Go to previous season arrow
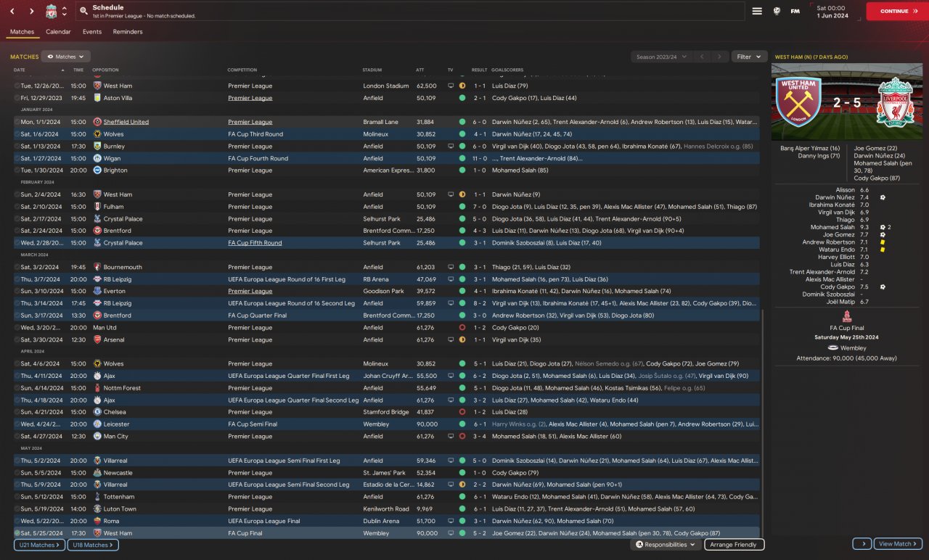The height and width of the screenshot is (560, 929). (702, 57)
